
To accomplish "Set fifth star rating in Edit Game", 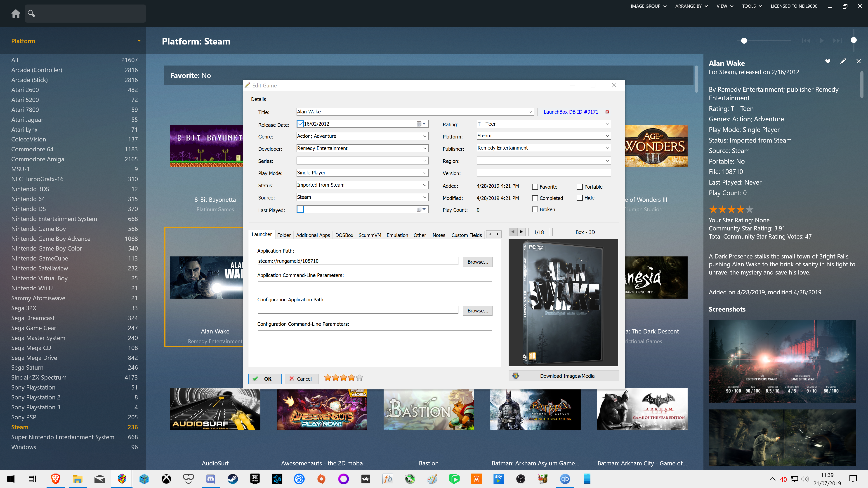I will (360, 378).
